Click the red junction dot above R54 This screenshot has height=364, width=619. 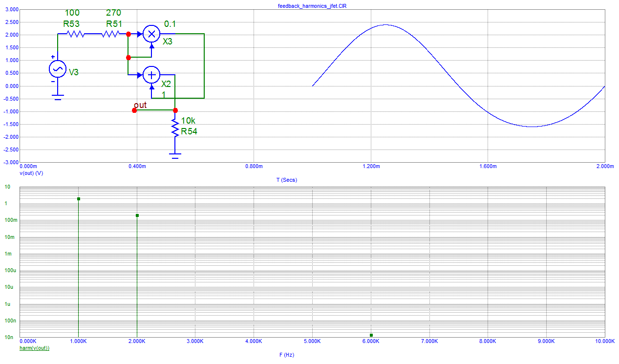pos(175,110)
